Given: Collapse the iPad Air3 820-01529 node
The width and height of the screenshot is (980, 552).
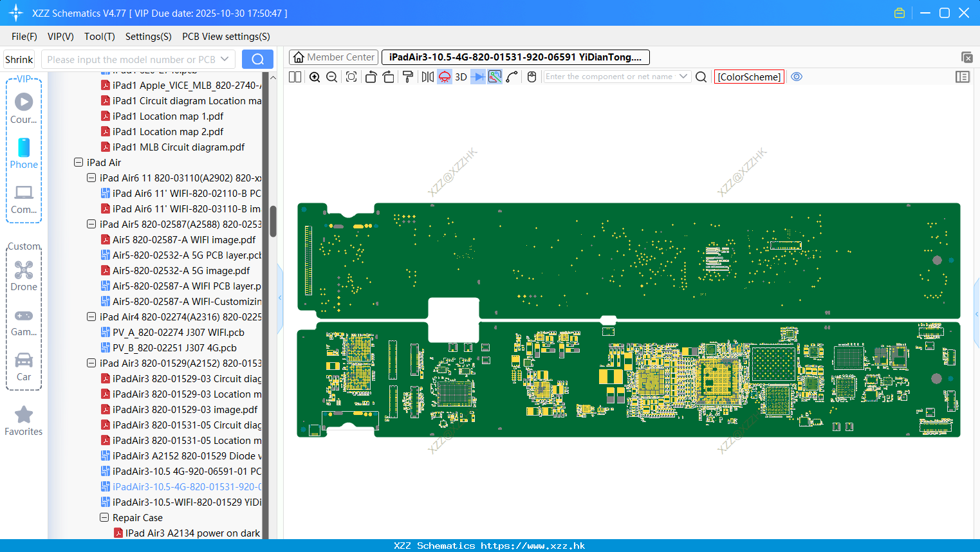Looking at the screenshot, I should pos(91,363).
